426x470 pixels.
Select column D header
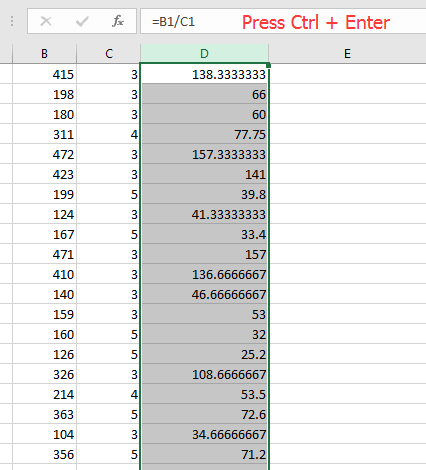click(204, 53)
